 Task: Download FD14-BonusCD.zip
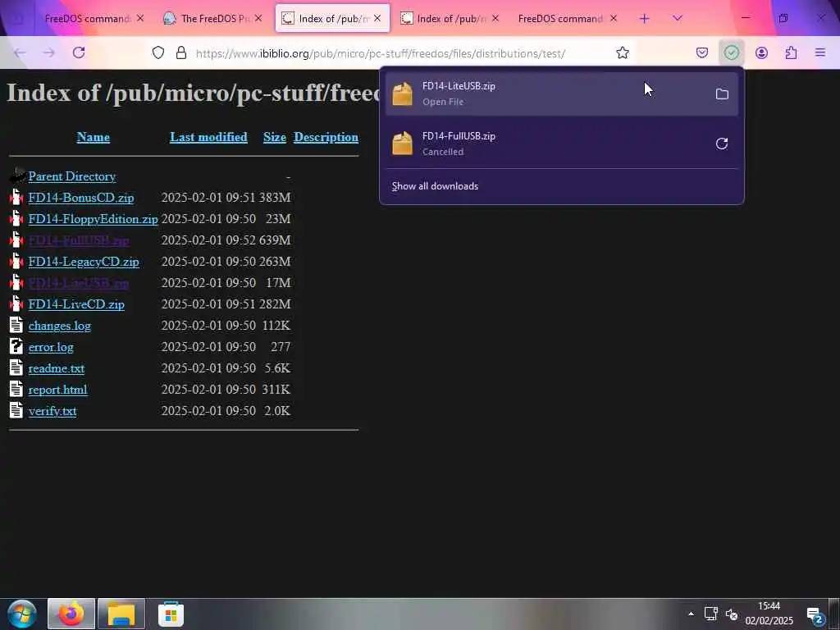(81, 198)
